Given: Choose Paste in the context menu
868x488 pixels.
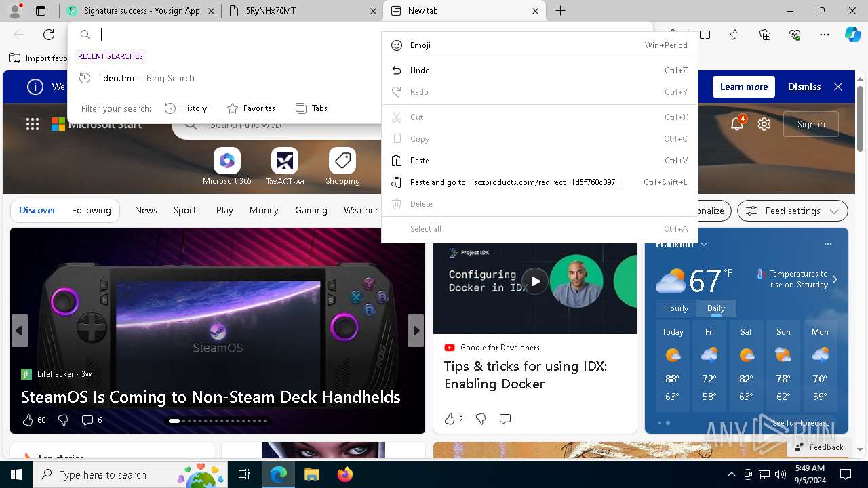Looking at the screenshot, I should [x=540, y=161].
